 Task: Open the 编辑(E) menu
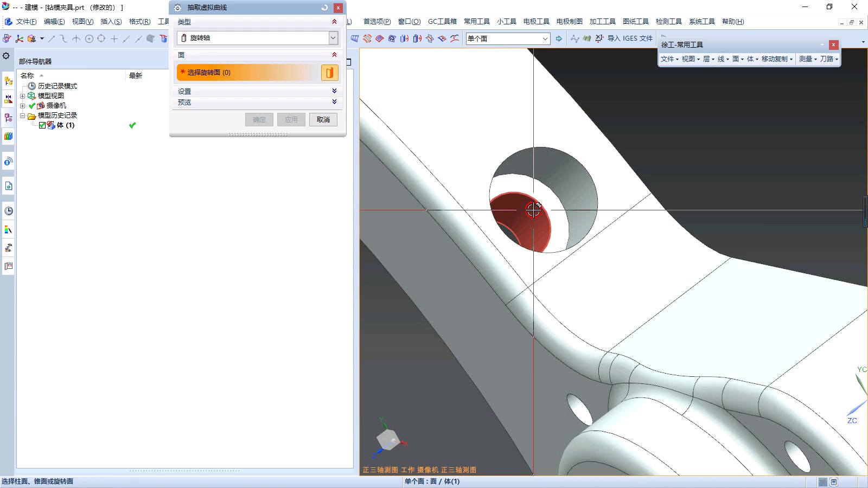coord(54,22)
